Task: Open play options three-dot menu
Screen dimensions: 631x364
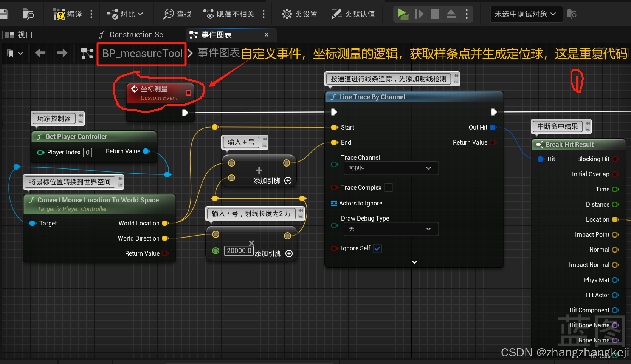Action: coord(467,14)
